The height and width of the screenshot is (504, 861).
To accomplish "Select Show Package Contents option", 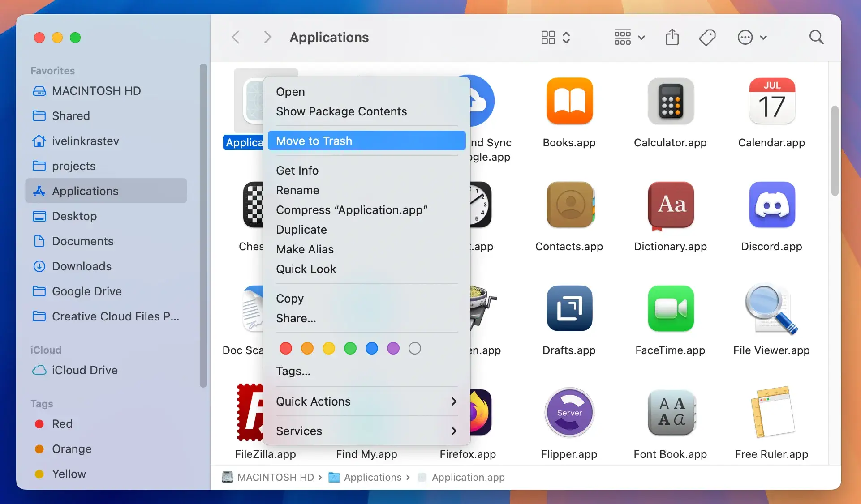I will point(341,111).
